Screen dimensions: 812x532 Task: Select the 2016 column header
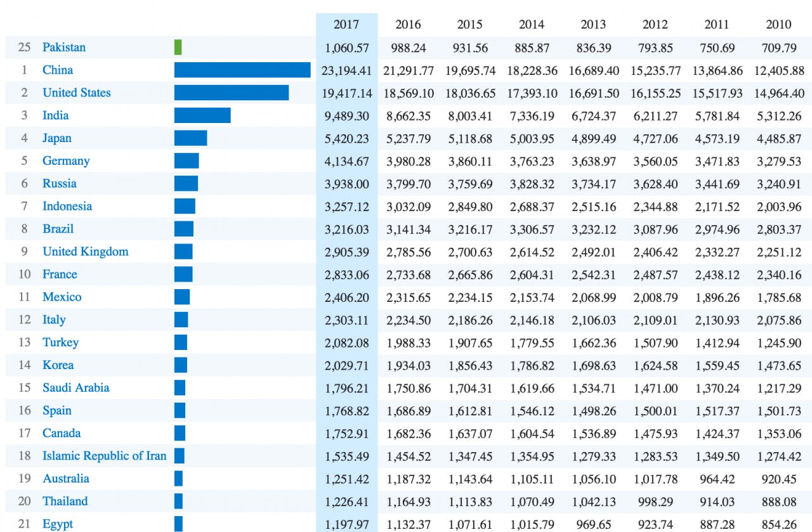tap(408, 25)
